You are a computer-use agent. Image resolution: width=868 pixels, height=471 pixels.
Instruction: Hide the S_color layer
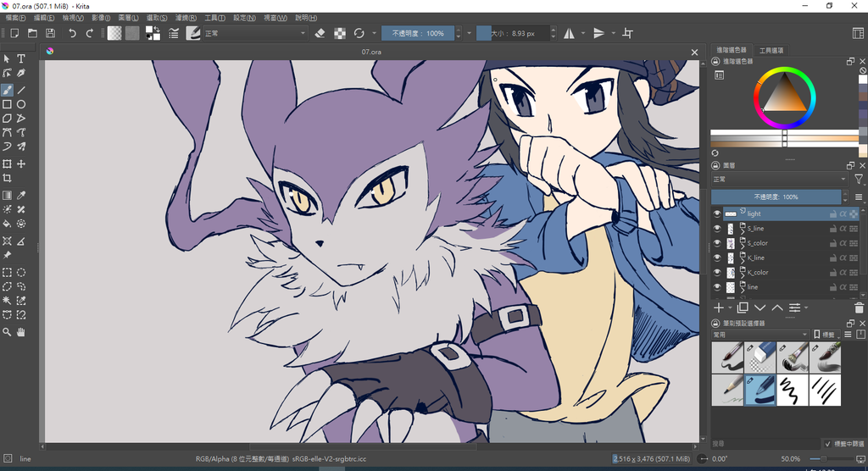(717, 243)
